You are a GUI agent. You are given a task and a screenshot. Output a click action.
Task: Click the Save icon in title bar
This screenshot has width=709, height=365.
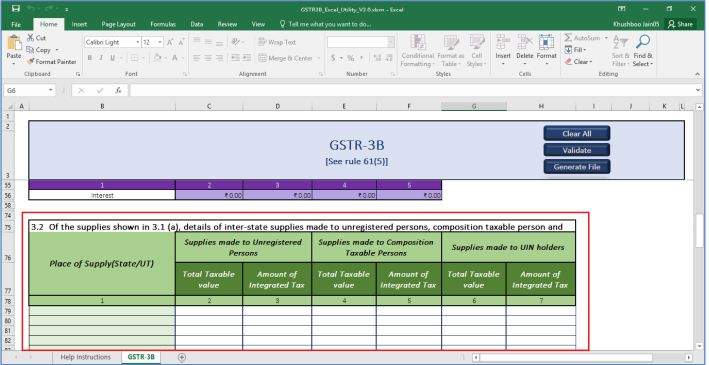(16, 9)
